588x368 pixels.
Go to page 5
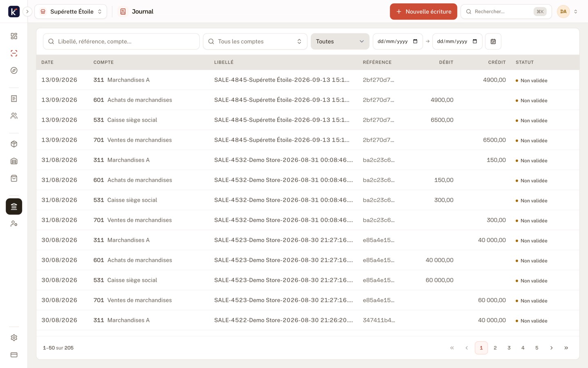pyautogui.click(x=537, y=348)
